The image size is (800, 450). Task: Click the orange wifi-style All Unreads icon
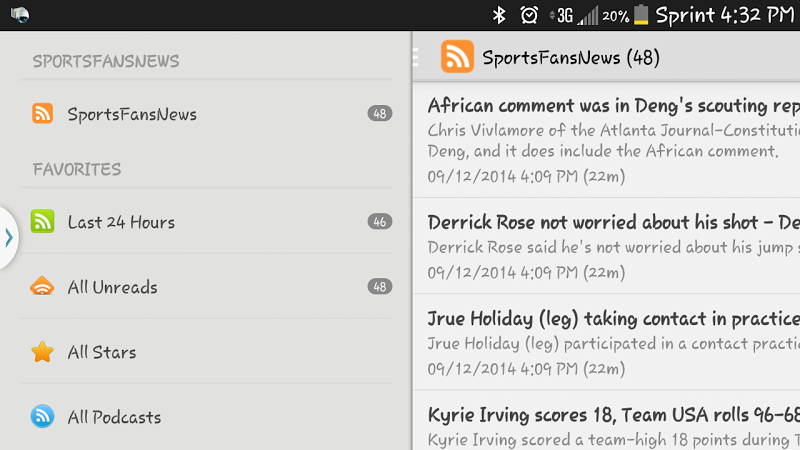pos(42,286)
